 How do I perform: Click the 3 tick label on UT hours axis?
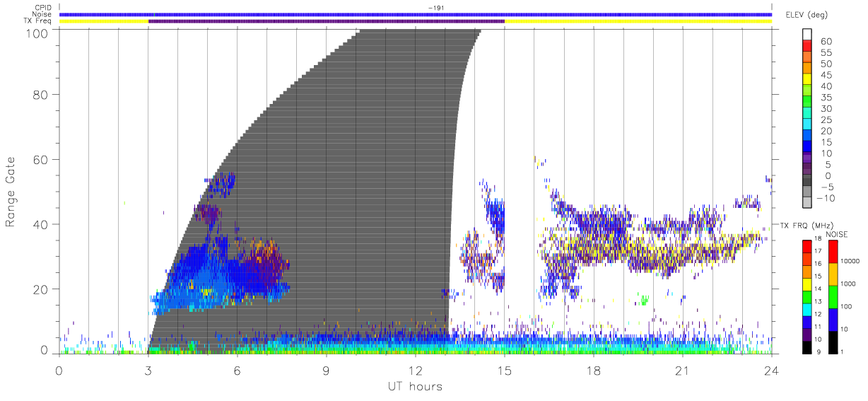pyautogui.click(x=148, y=371)
